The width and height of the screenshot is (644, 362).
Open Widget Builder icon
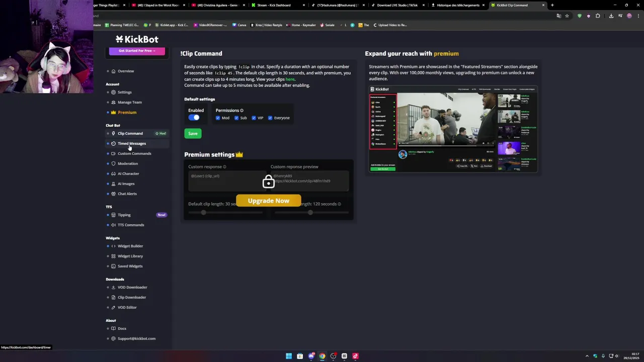click(x=113, y=246)
